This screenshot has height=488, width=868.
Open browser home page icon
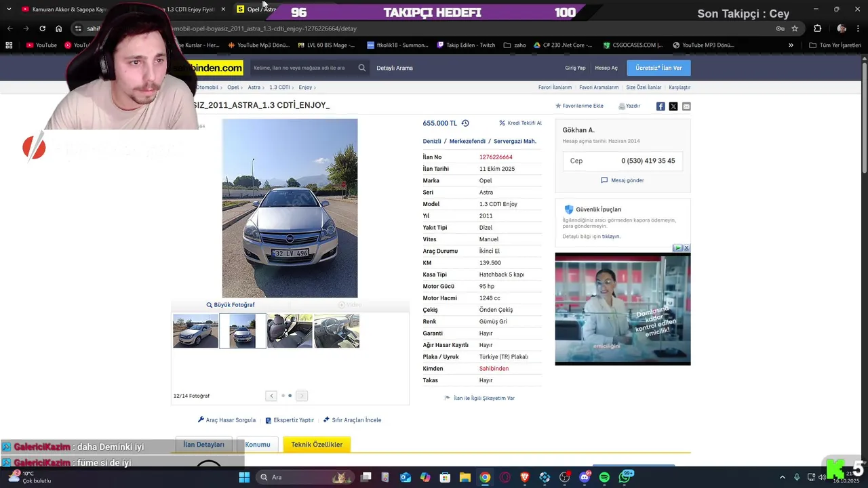(x=58, y=28)
